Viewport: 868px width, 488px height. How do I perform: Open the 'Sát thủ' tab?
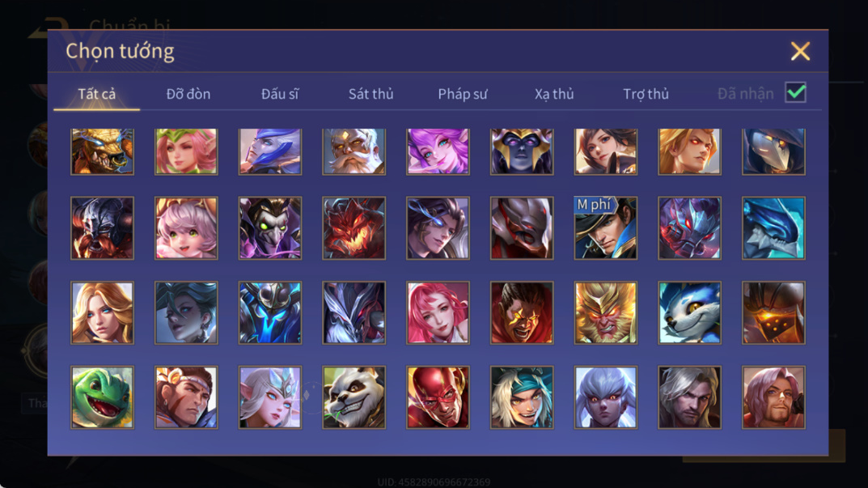pyautogui.click(x=370, y=94)
